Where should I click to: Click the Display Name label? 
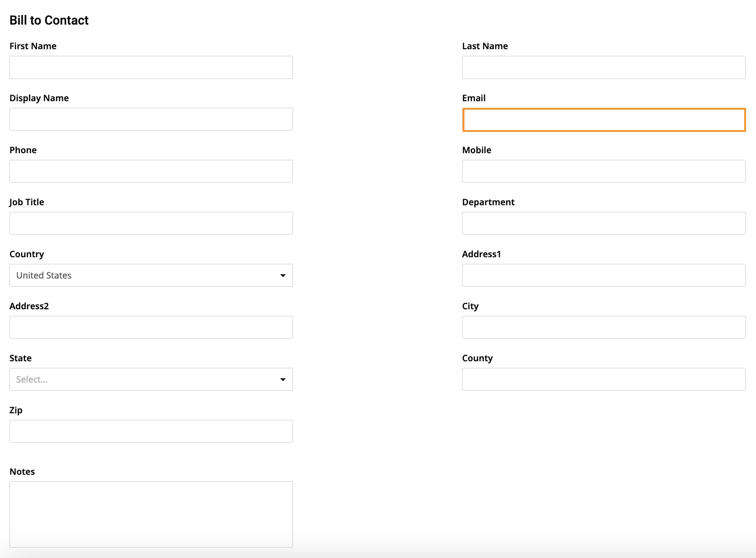pos(39,98)
